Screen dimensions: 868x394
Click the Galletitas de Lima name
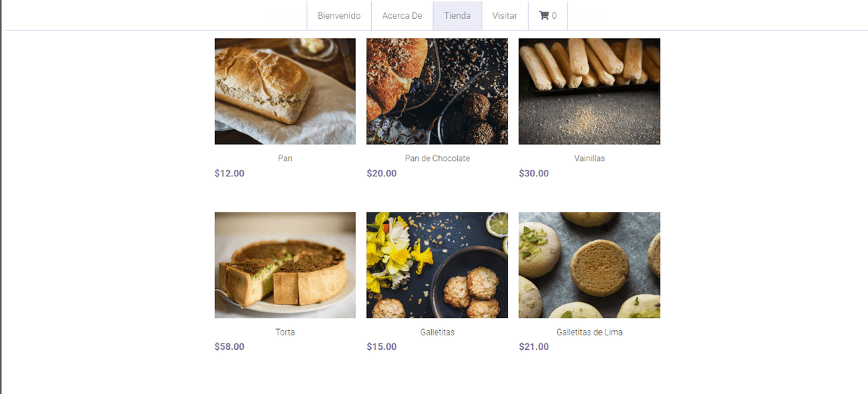[589, 333]
